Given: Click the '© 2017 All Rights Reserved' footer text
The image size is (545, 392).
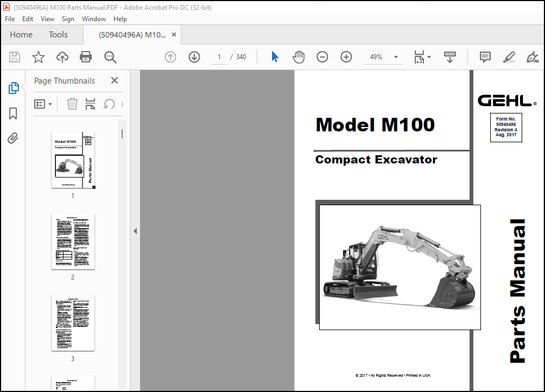Looking at the screenshot, I should (393, 375).
